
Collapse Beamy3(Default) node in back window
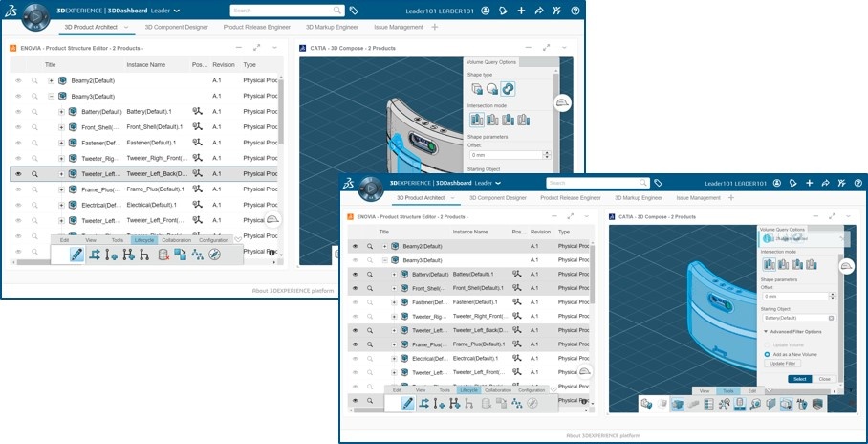pos(51,96)
